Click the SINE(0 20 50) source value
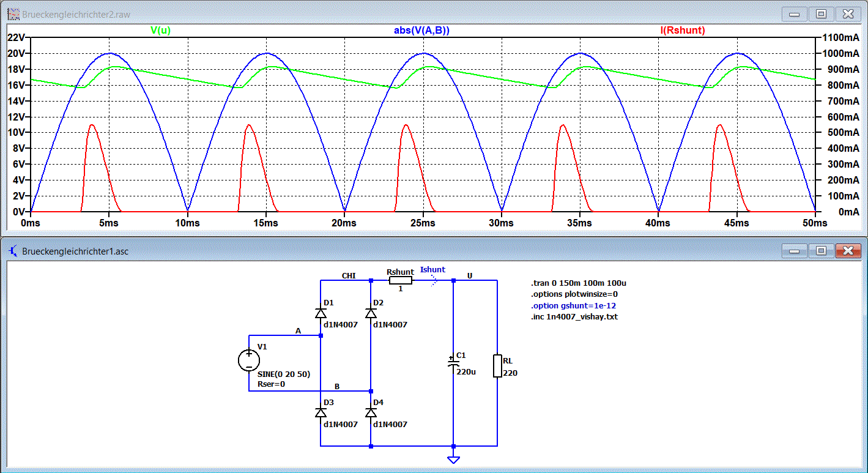The height and width of the screenshot is (473, 868). [x=284, y=374]
